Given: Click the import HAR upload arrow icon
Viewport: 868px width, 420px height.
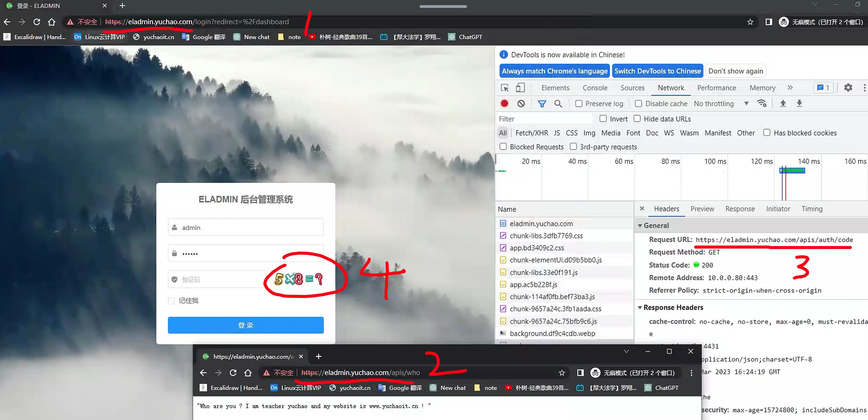Looking at the screenshot, I should (x=783, y=103).
